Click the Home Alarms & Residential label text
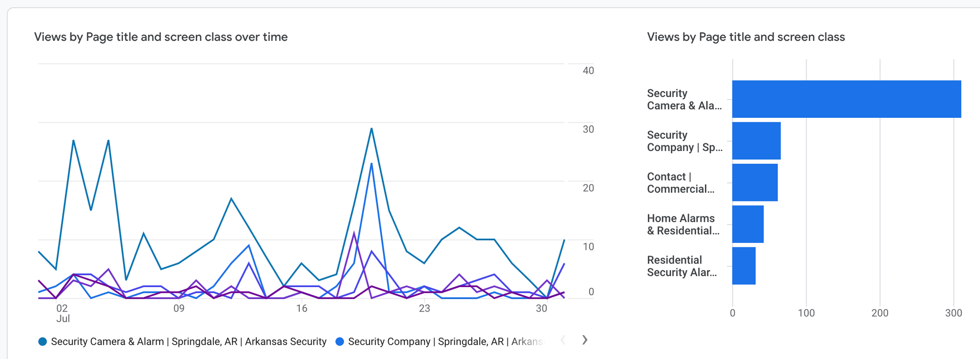This screenshot has width=980, height=359. click(x=683, y=224)
